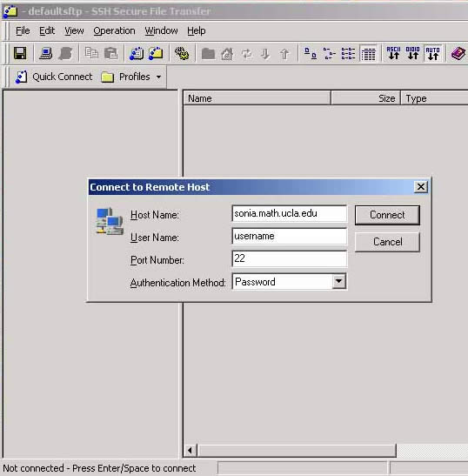Click the Profiles folder button
The width and height of the screenshot is (468, 476).
click(x=125, y=77)
